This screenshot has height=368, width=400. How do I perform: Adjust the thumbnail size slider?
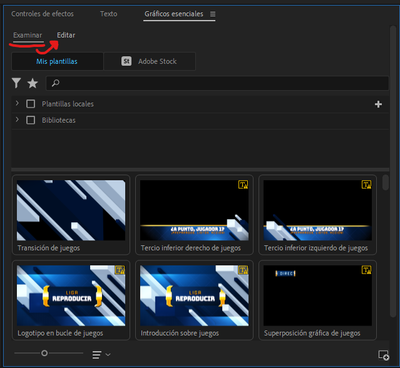pyautogui.click(x=44, y=353)
